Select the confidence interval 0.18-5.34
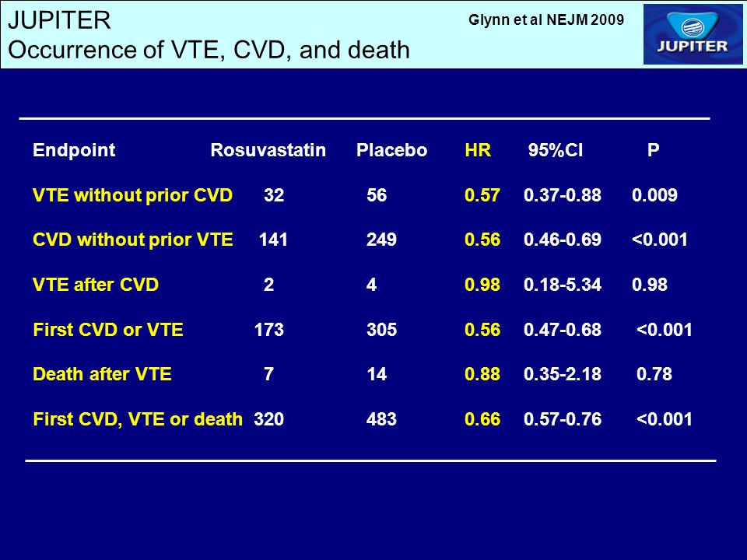Screen dimensions: 747x560 pos(562,285)
